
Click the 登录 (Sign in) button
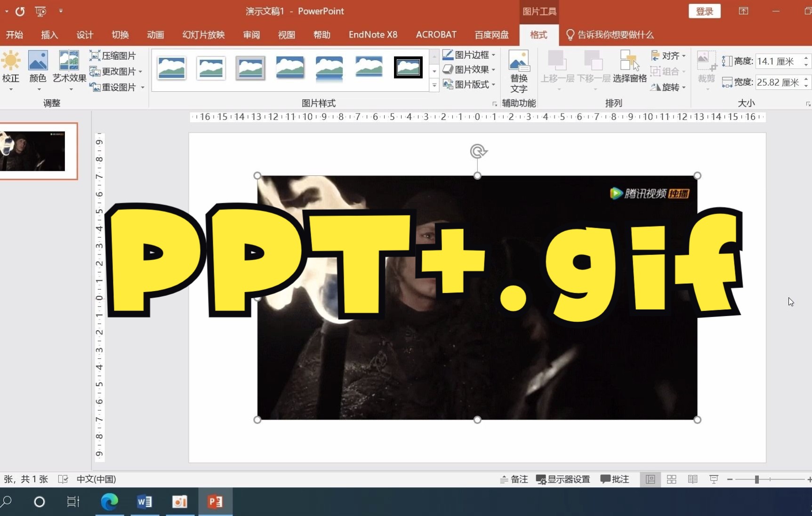(x=704, y=11)
